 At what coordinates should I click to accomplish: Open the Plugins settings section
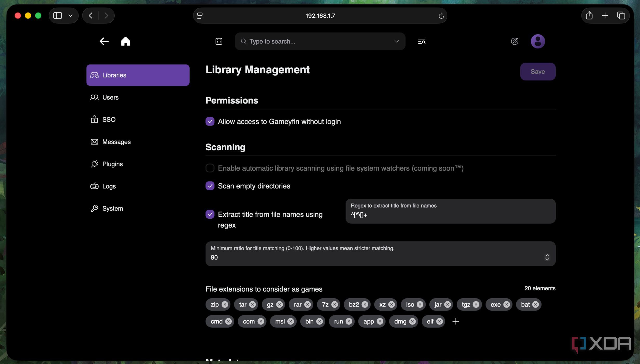(x=138, y=164)
